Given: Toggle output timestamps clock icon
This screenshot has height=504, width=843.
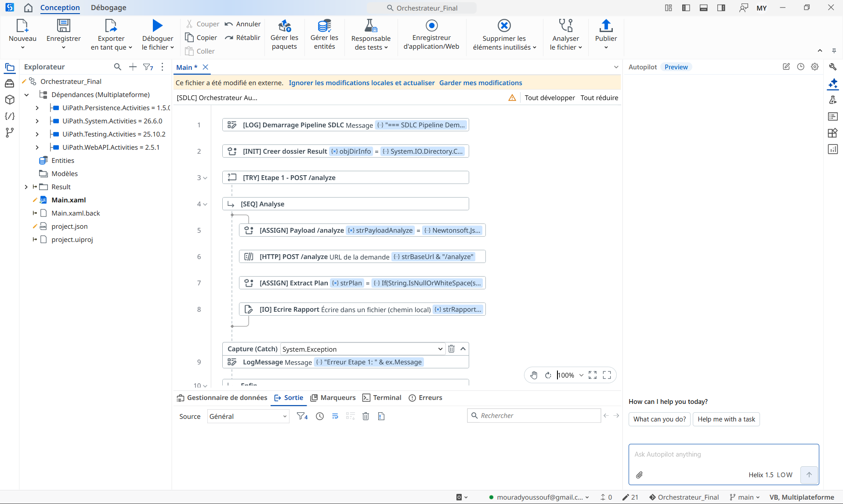Looking at the screenshot, I should 320,416.
